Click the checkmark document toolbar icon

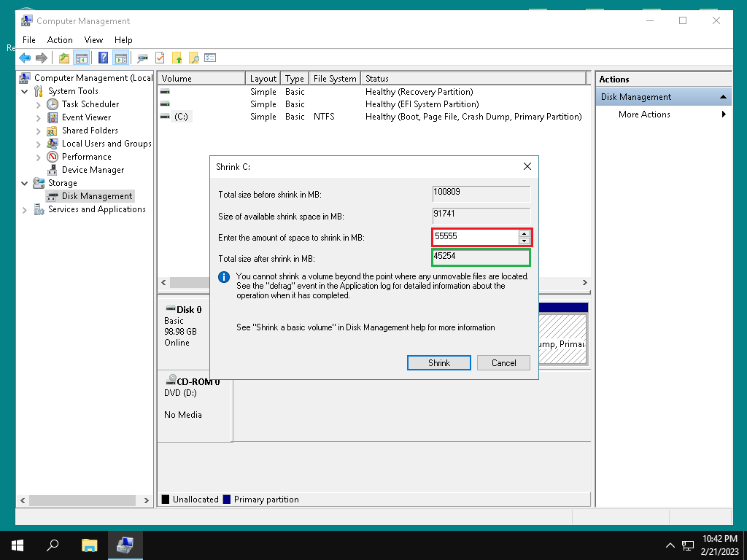(159, 58)
